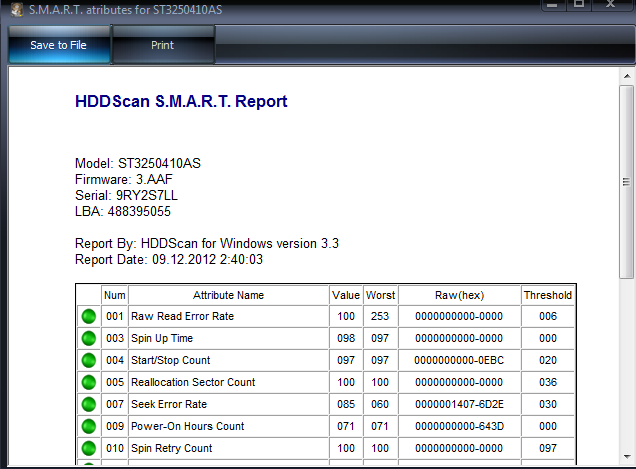Select Power-On Hours Count attribute name
636x469 pixels.
[x=188, y=426]
